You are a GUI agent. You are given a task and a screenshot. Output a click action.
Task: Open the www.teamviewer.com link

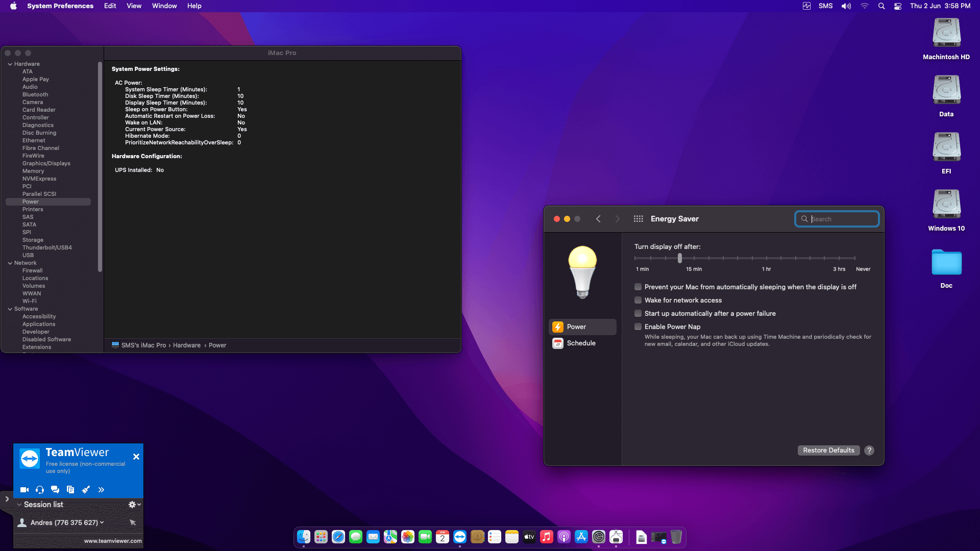[x=113, y=541]
